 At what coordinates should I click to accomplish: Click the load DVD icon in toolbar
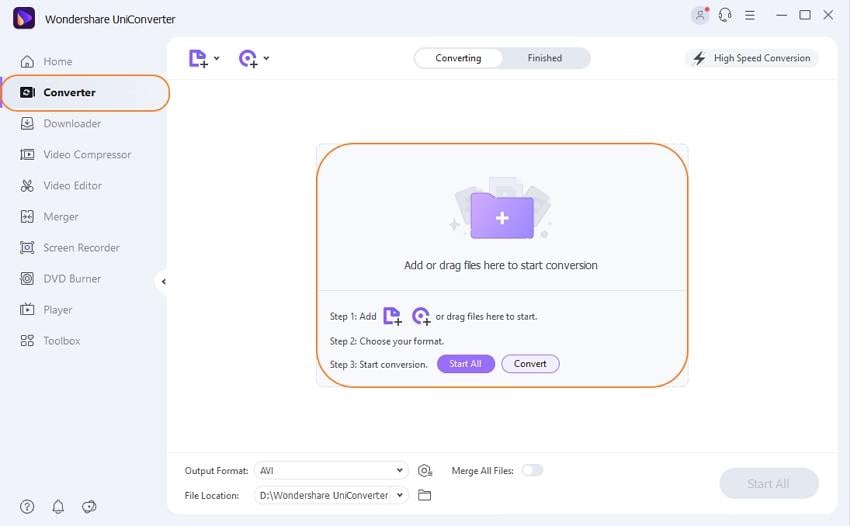pyautogui.click(x=248, y=58)
